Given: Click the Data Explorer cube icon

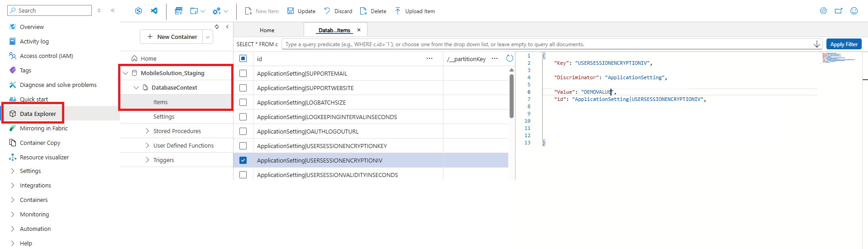Looking at the screenshot, I should tap(13, 114).
